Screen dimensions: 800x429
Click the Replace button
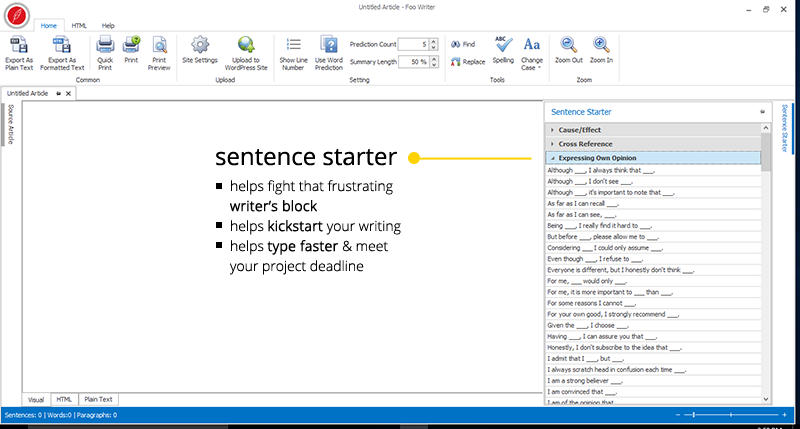coord(468,62)
